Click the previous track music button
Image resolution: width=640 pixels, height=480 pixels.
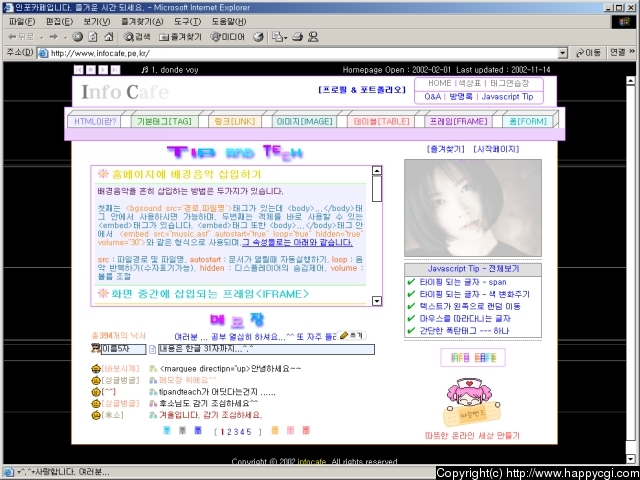pyautogui.click(x=78, y=70)
